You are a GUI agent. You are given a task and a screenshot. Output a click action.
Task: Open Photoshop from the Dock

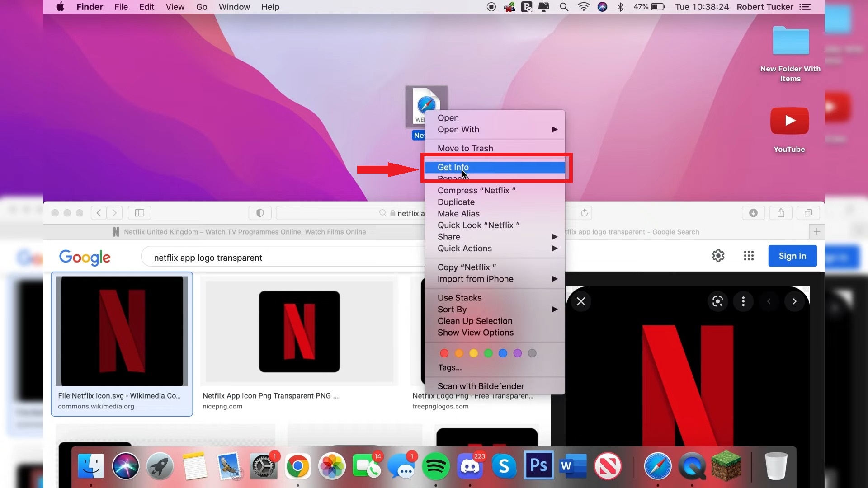(x=538, y=465)
